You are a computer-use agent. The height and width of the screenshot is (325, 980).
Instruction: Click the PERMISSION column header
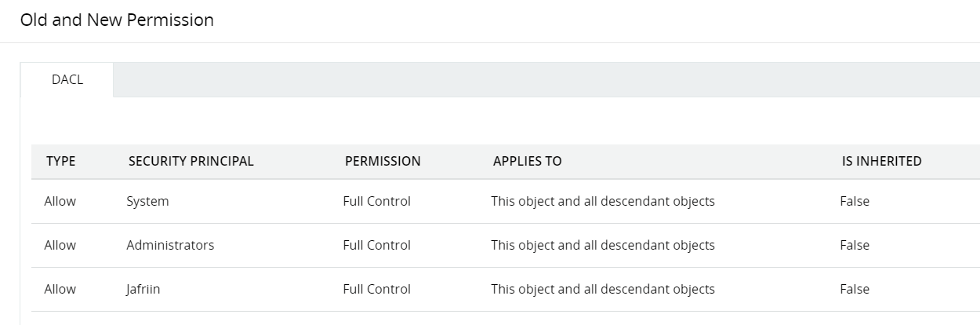(x=383, y=161)
